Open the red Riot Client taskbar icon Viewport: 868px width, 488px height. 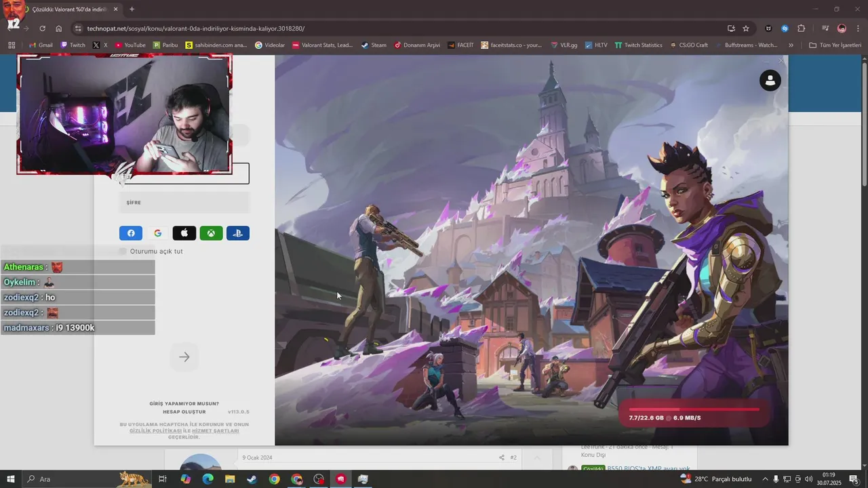pos(340,479)
